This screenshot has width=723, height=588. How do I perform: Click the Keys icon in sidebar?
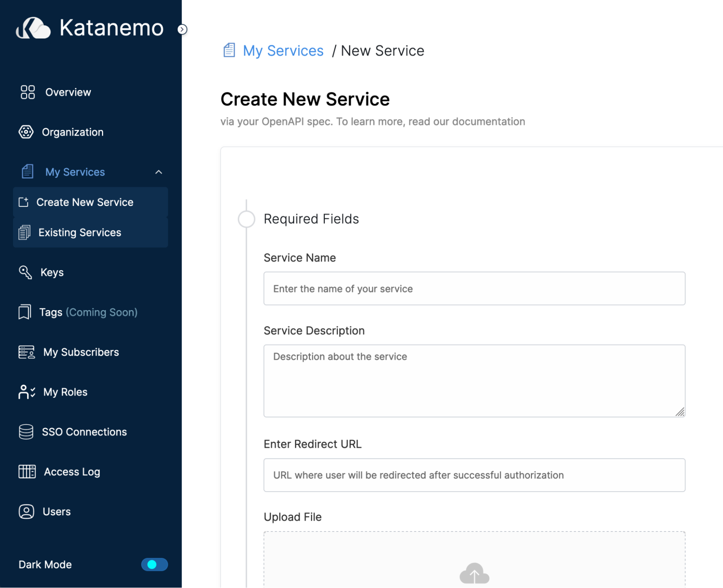click(26, 273)
